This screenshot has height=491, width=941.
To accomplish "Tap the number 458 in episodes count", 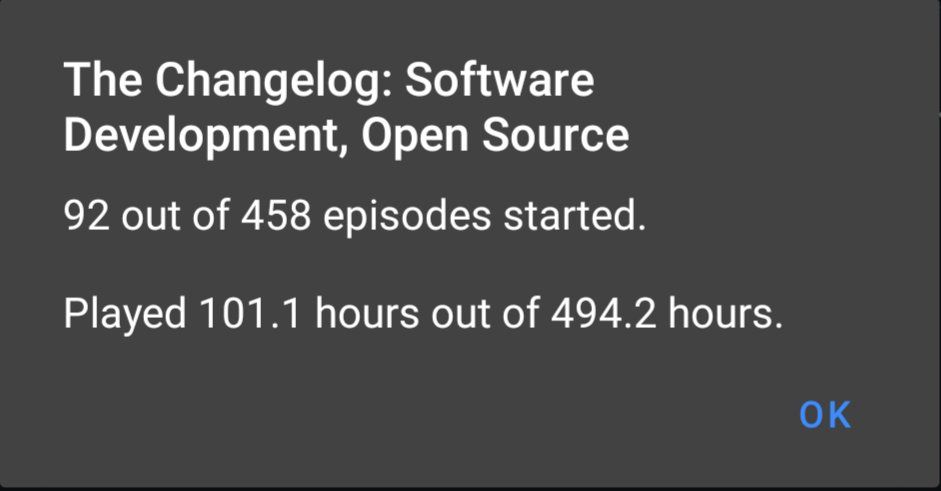I will pyautogui.click(x=276, y=215).
